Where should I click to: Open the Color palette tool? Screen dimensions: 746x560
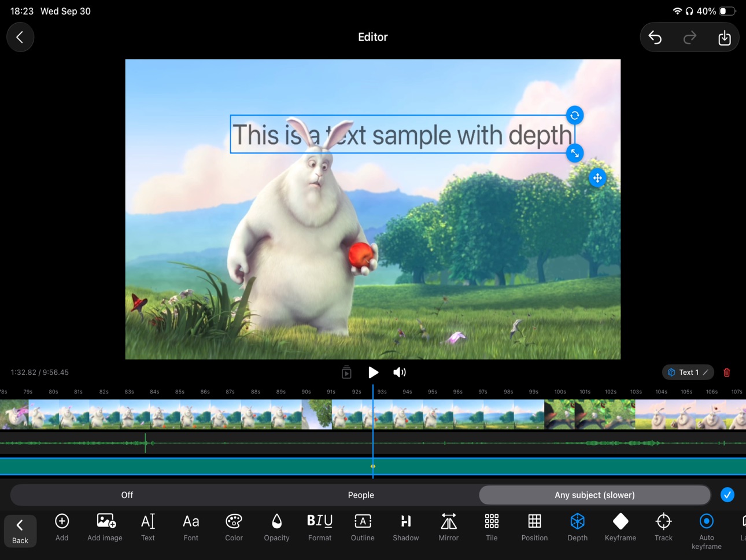[234, 528]
